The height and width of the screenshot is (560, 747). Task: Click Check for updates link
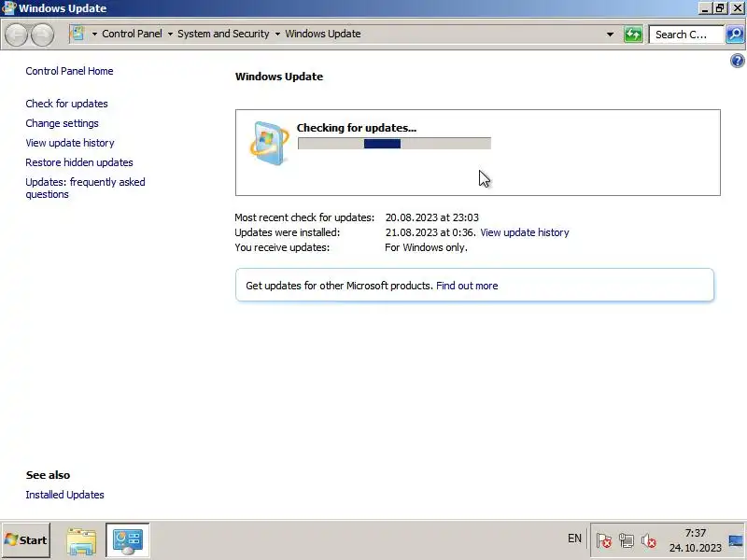(66, 104)
